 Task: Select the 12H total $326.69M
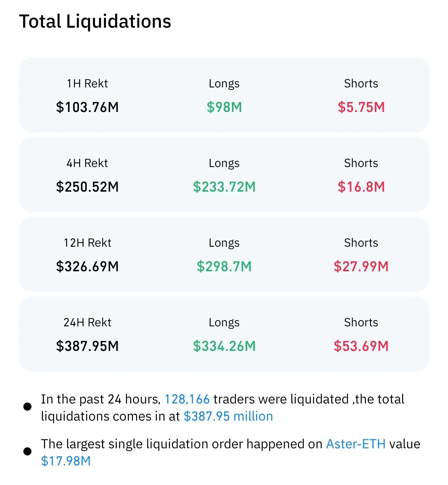coord(87,267)
